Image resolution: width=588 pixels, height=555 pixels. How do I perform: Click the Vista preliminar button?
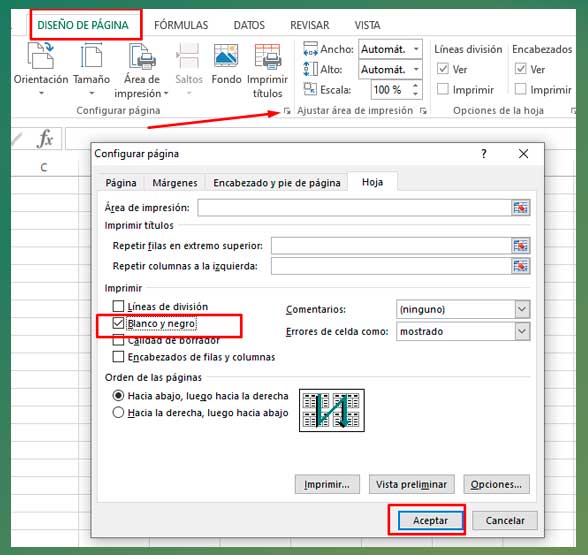click(411, 484)
